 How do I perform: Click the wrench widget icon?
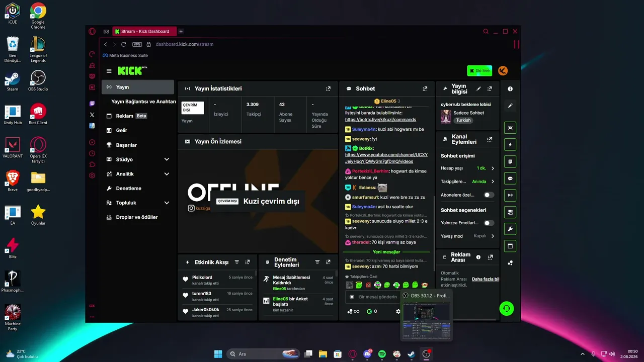coord(510,229)
